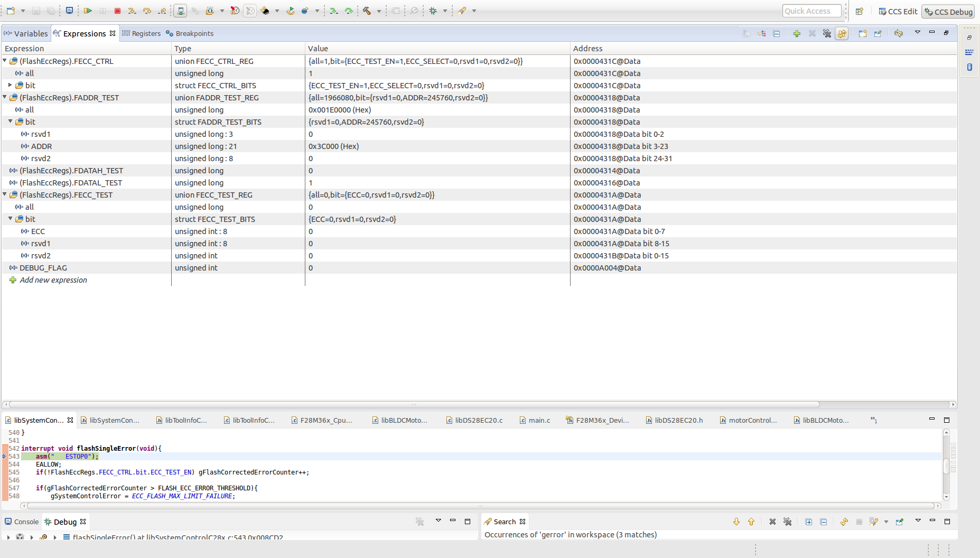Screen dimensions: 980x558
Task: Click Open New View icon in Expressions
Action: click(863, 33)
